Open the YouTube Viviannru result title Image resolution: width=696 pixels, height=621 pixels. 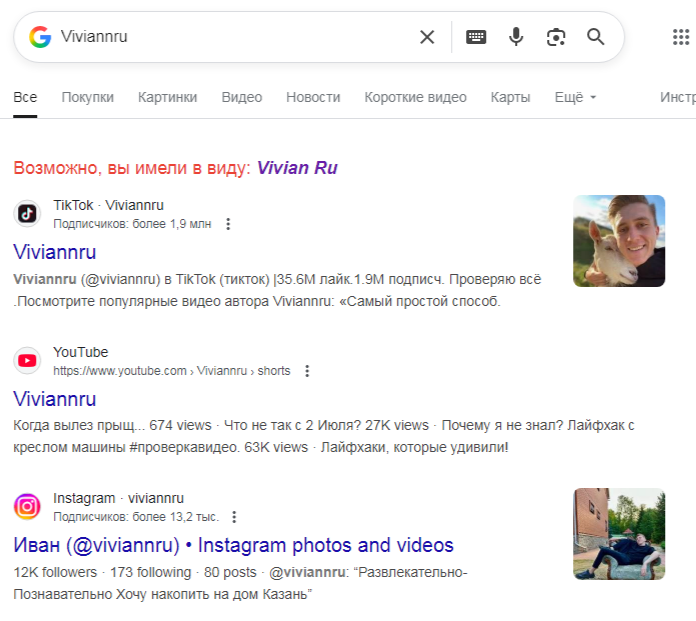click(x=55, y=399)
